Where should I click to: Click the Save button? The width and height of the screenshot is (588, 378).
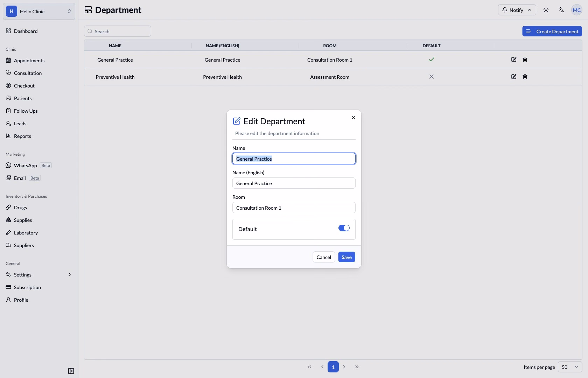(x=346, y=257)
